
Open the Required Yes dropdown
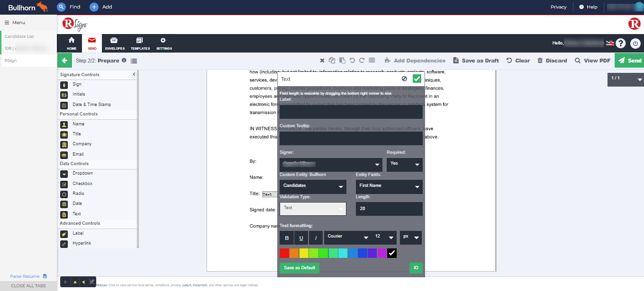tap(405, 165)
